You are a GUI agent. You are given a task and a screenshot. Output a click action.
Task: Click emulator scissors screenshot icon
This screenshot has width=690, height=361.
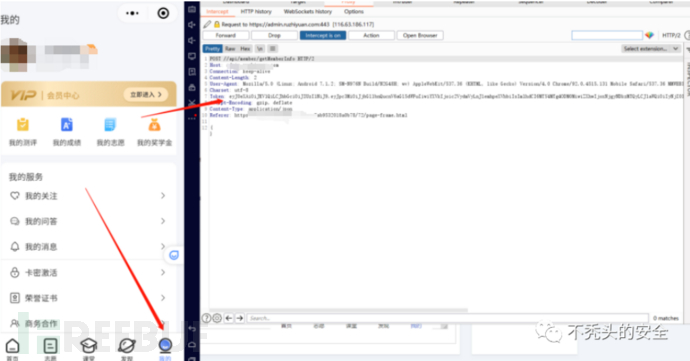(192, 103)
